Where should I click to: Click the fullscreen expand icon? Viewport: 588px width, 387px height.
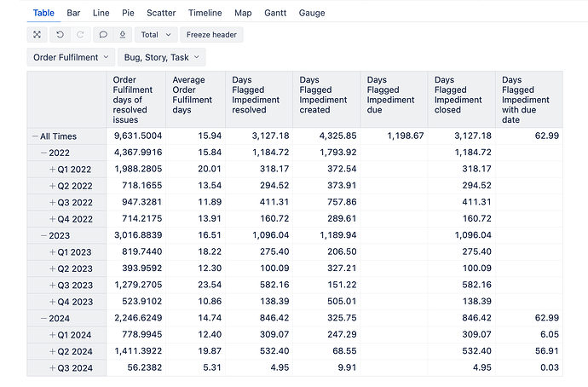tap(37, 35)
